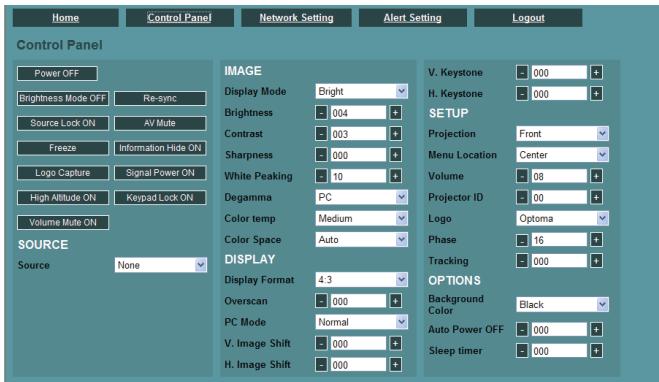Toggle Keypad Lock ON button

[160, 198]
